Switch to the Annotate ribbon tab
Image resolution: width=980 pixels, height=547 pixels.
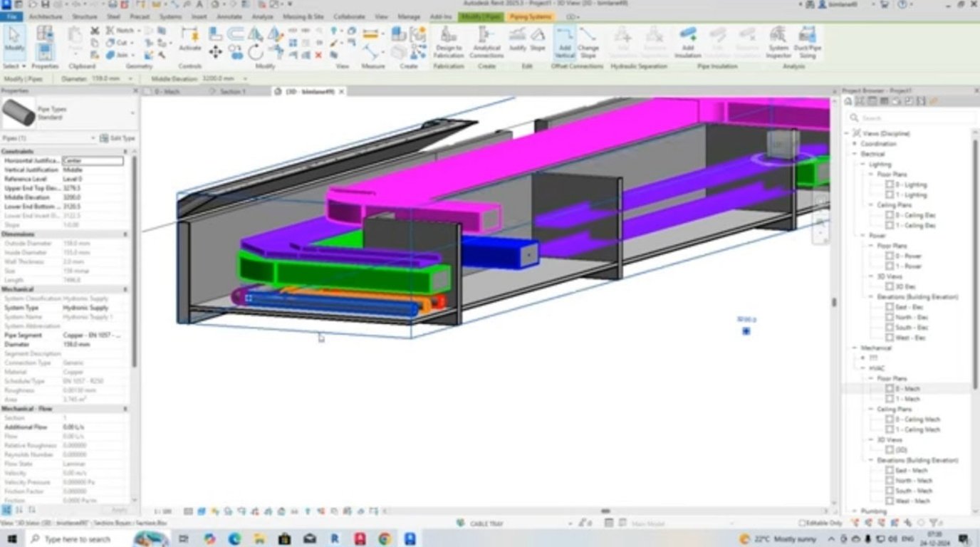pos(229,16)
